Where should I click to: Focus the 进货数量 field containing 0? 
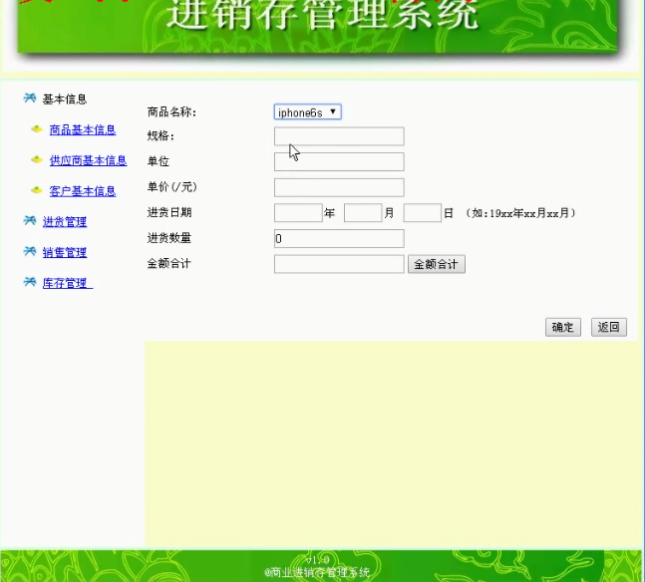339,238
